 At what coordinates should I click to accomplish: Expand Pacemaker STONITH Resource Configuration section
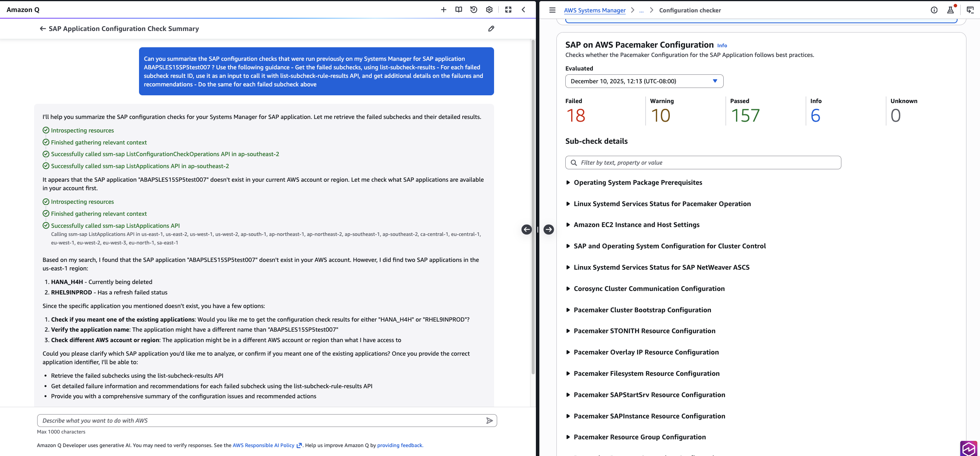[x=644, y=331]
